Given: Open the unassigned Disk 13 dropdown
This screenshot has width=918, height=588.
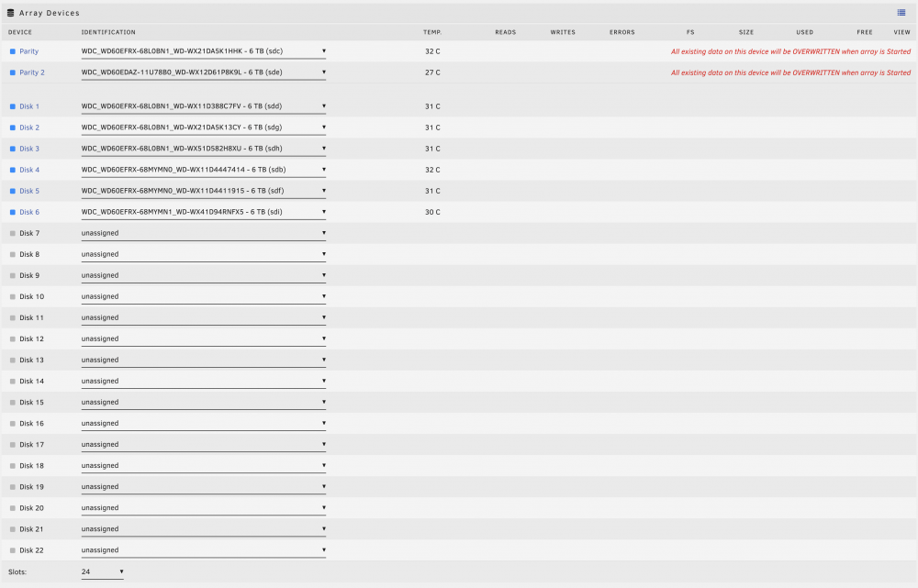Looking at the screenshot, I should click(203, 360).
